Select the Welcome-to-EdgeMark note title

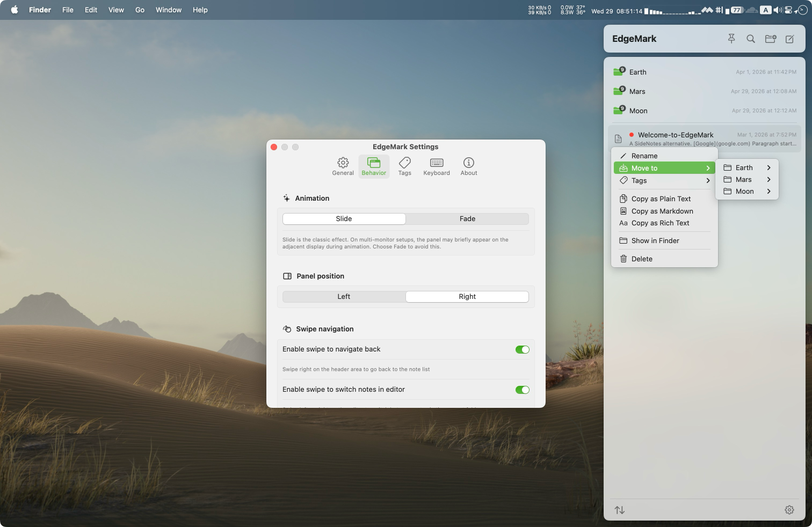pyautogui.click(x=676, y=135)
